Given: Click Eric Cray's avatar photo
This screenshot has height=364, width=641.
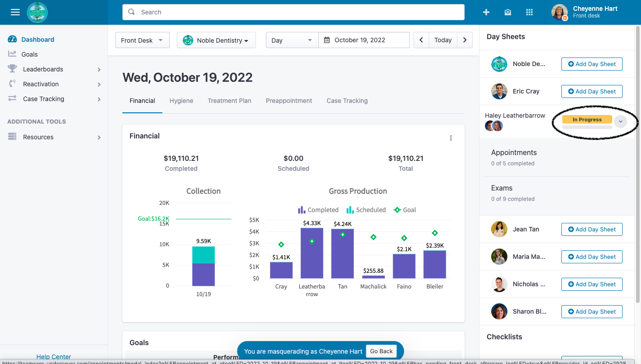Looking at the screenshot, I should click(x=499, y=91).
